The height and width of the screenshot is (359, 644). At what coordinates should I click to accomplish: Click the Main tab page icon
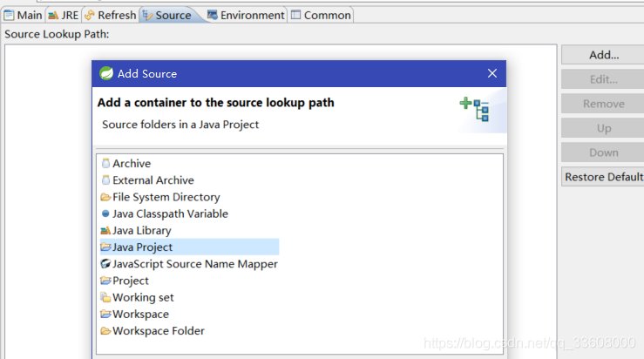pos(9,15)
